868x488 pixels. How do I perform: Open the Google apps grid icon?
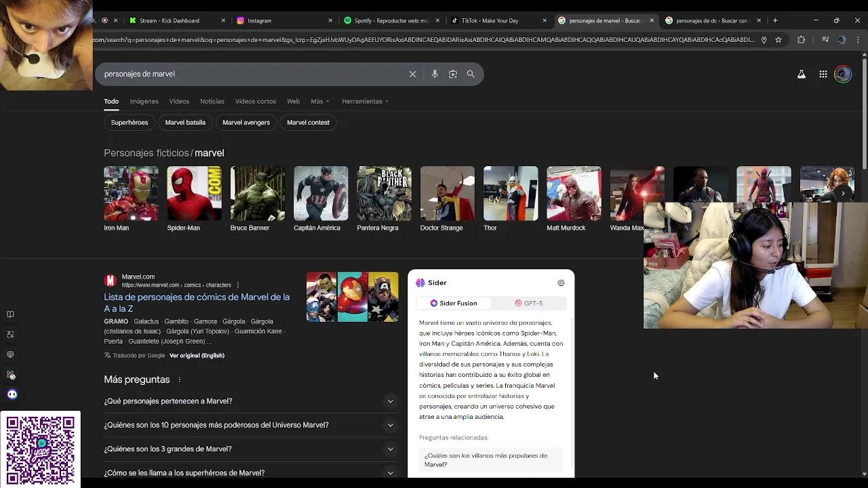823,74
